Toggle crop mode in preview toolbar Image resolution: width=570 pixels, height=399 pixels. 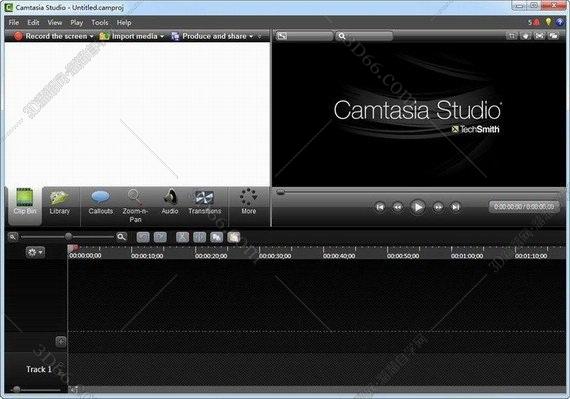point(512,36)
